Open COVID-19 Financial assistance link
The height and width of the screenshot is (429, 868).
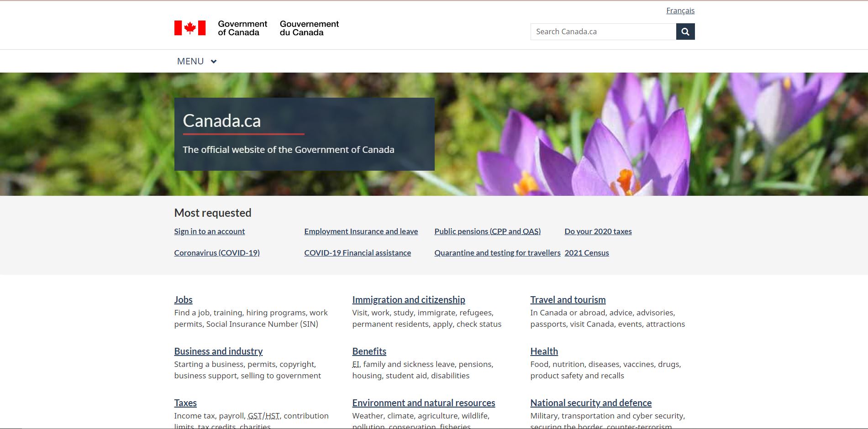tap(358, 253)
